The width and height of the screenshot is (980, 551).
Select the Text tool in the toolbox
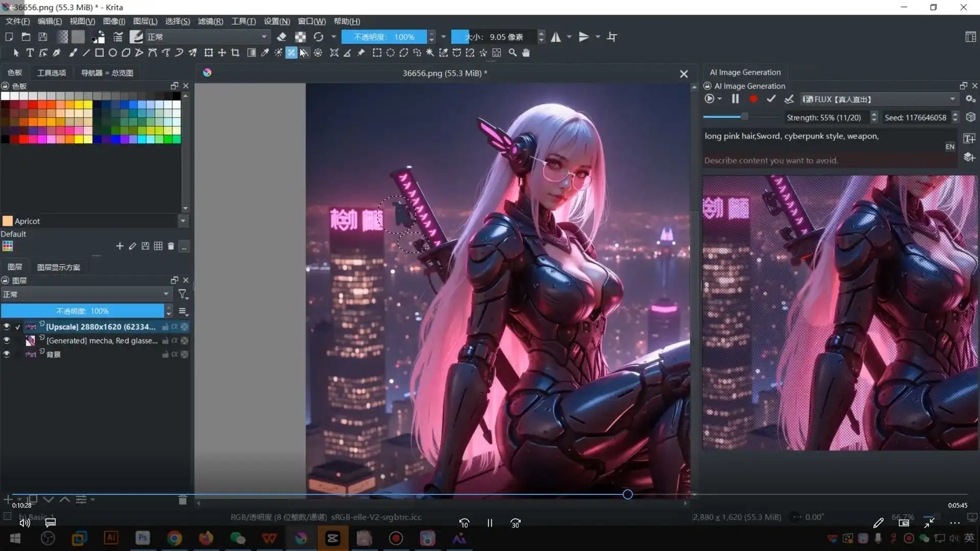30,53
